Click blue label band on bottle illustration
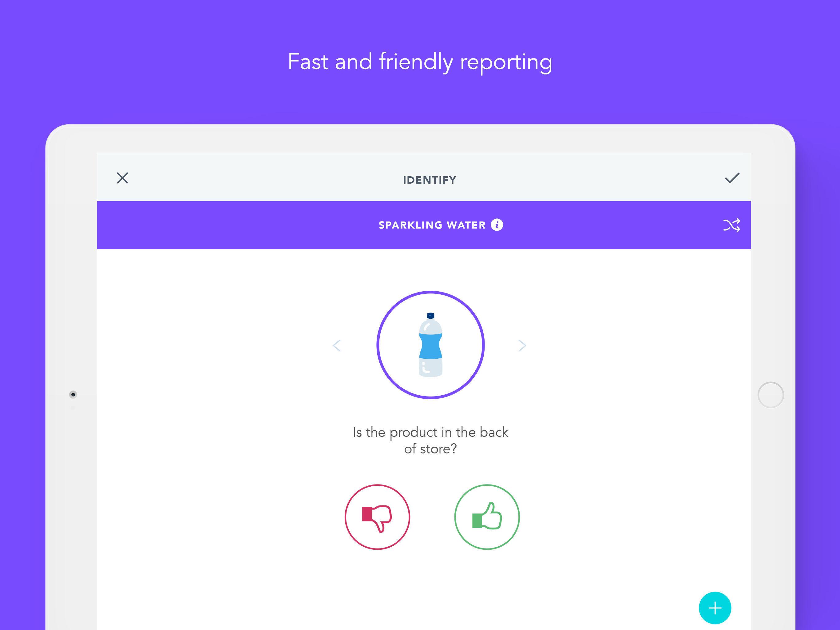This screenshot has width=840, height=630. (x=430, y=346)
